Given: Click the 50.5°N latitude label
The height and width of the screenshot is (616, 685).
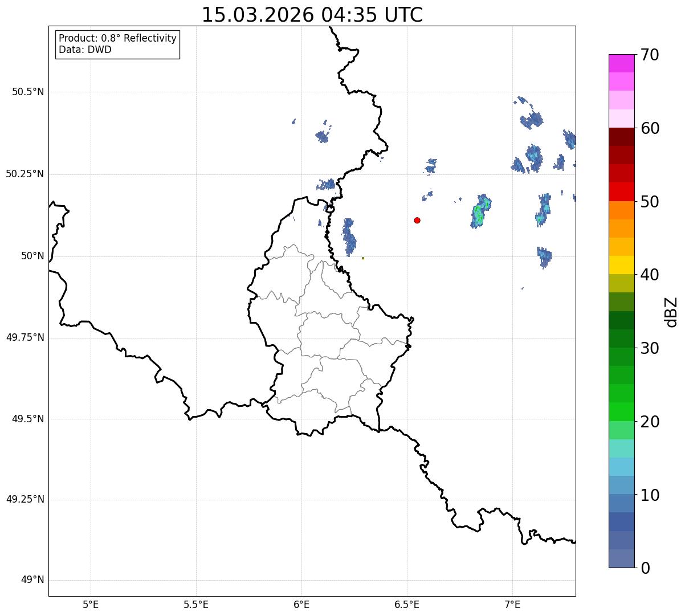Looking at the screenshot, I should 28,92.
